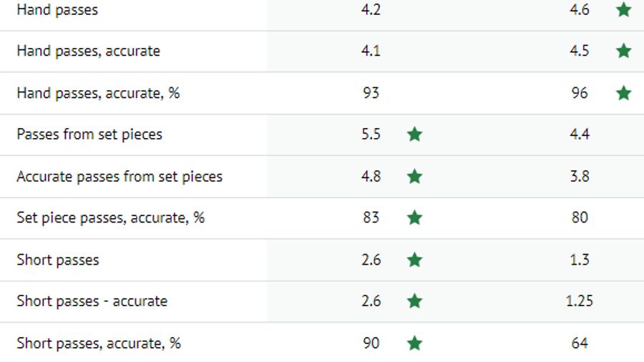Image resolution: width=644 pixels, height=362 pixels.
Task: Click the 64 percent short passes value
Action: coord(580,343)
